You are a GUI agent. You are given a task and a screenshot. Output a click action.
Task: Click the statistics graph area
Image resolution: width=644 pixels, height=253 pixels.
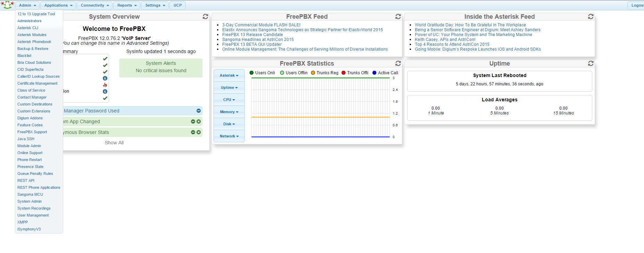320,108
